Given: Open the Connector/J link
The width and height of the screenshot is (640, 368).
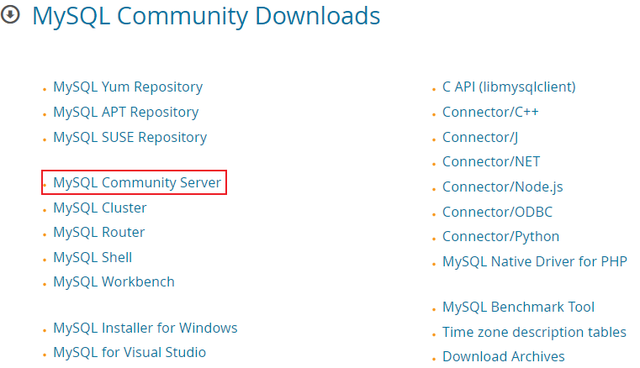Looking at the screenshot, I should click(480, 137).
